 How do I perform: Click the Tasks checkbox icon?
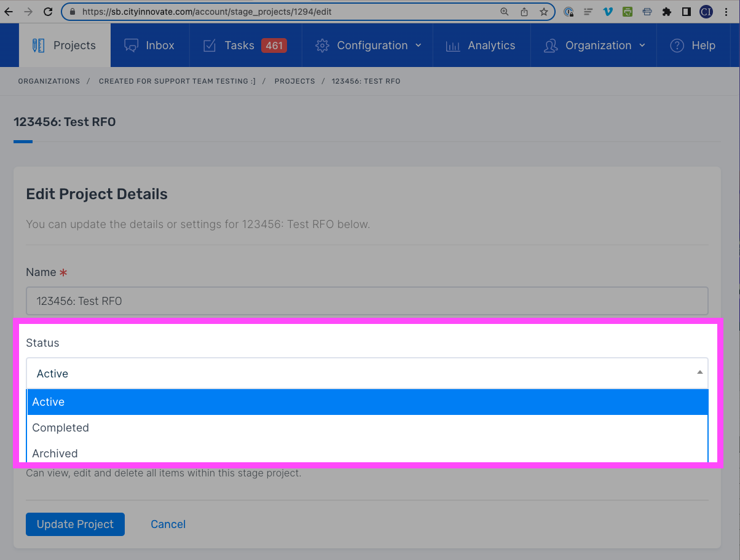coord(210,45)
